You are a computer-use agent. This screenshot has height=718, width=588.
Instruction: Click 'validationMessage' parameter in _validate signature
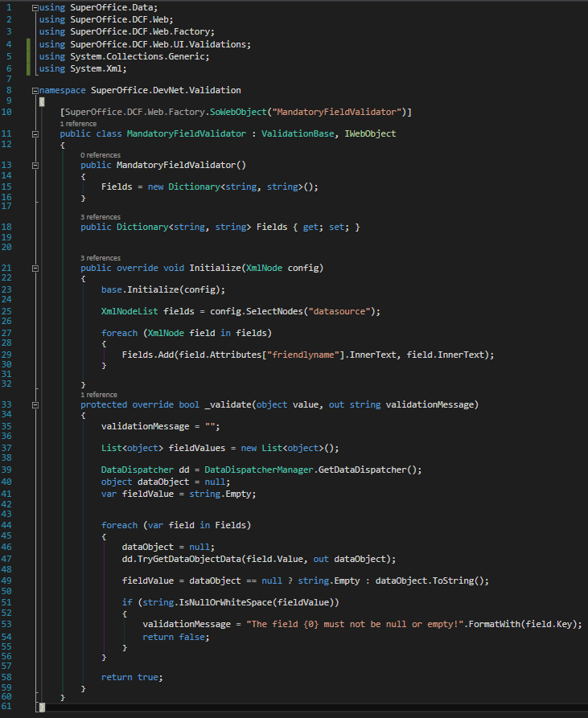[x=430, y=404]
